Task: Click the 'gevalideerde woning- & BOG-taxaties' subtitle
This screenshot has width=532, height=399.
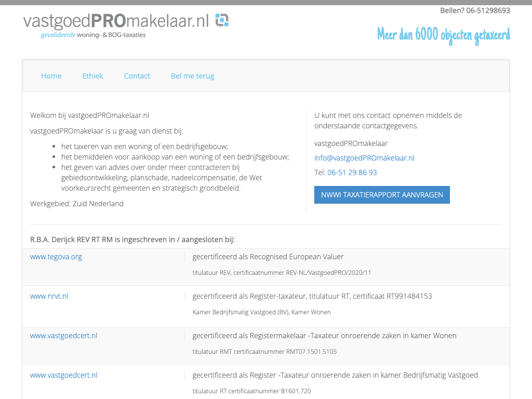Action: (93, 35)
